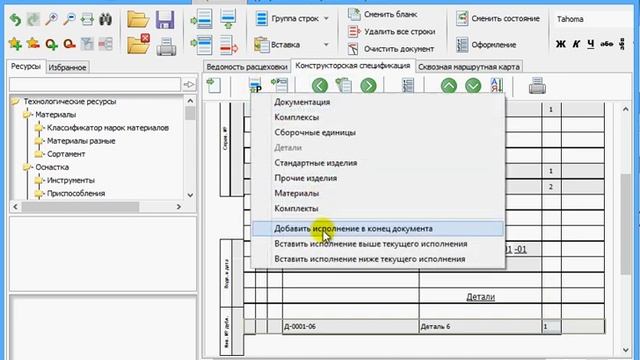Click the zoom out magnifier icon
Viewport: 640px width, 360px height.
click(x=70, y=19)
